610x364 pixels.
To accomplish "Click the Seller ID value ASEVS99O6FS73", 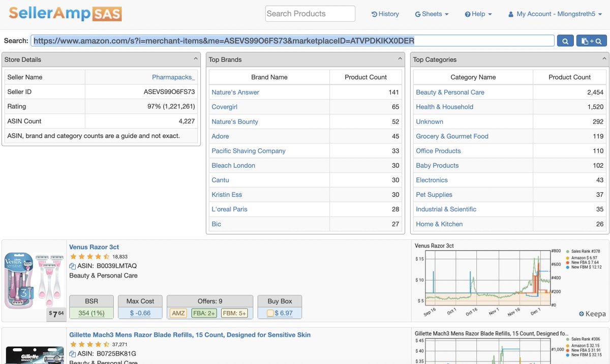I will tap(170, 92).
